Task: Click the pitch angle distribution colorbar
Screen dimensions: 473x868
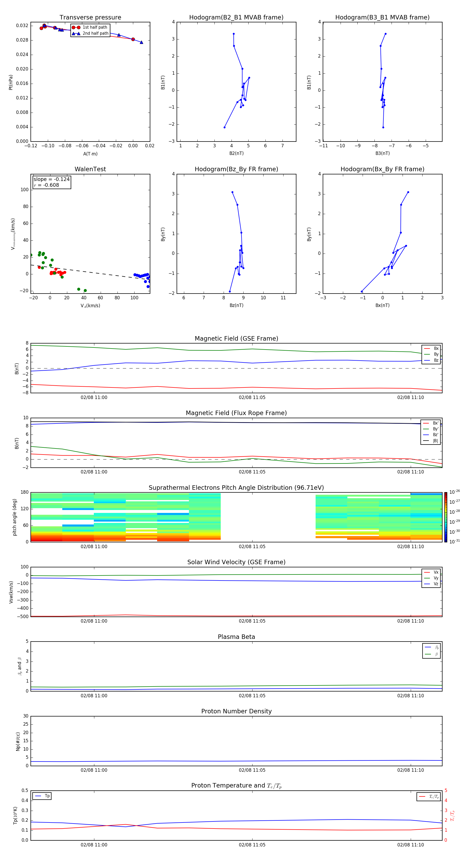Action: (x=446, y=517)
